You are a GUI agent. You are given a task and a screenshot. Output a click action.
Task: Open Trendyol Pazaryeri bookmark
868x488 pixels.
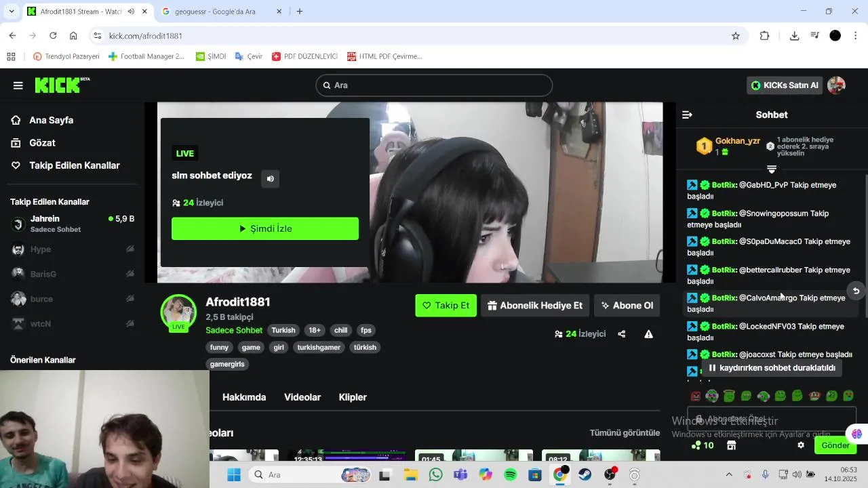(x=66, y=56)
